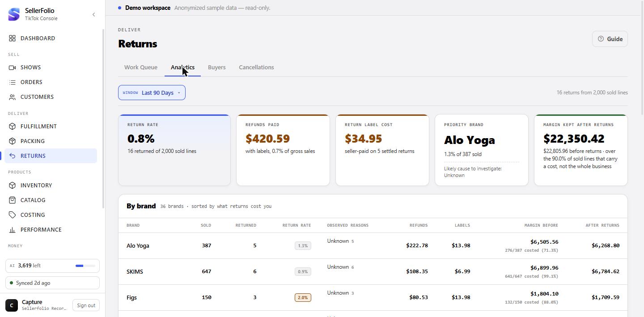Viewport: 644px width, 317px height.
Task: Open COSTING in the sidebar
Action: (51, 215)
